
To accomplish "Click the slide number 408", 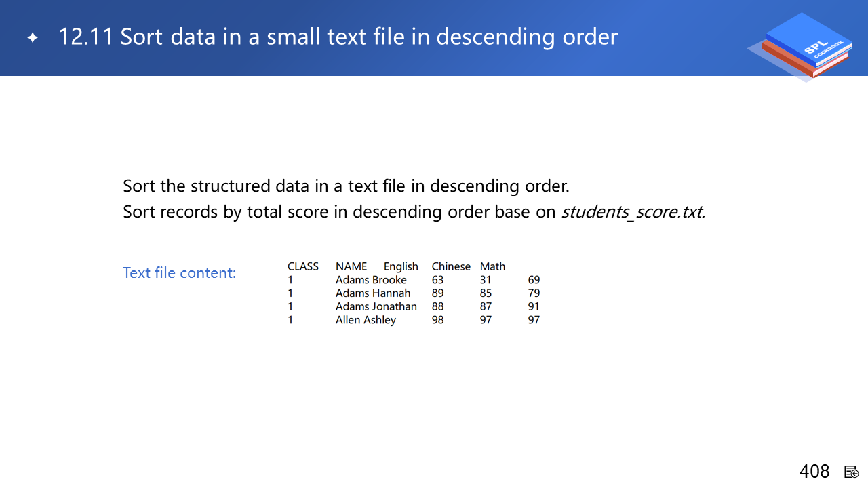I will [x=814, y=472].
